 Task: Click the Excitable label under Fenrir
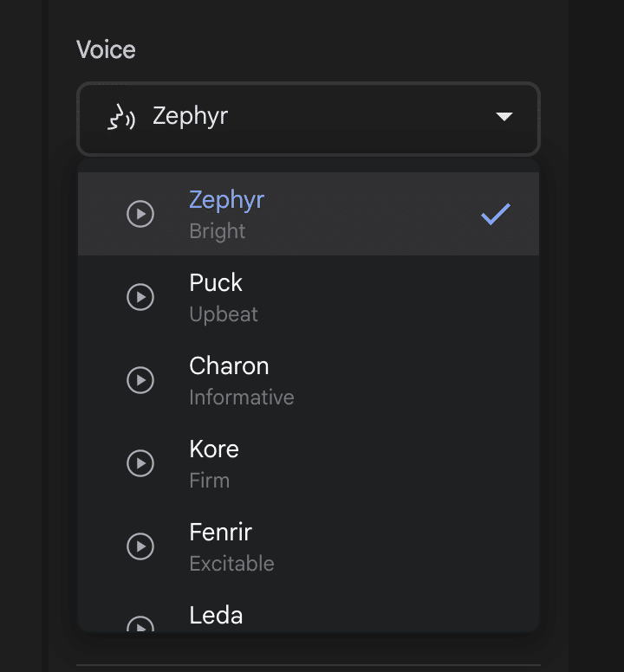point(231,564)
